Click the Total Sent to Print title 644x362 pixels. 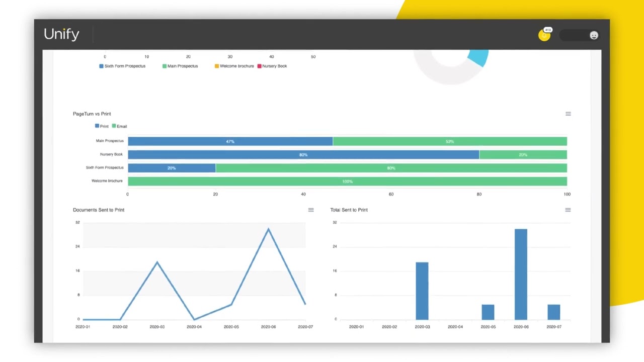pyautogui.click(x=349, y=210)
